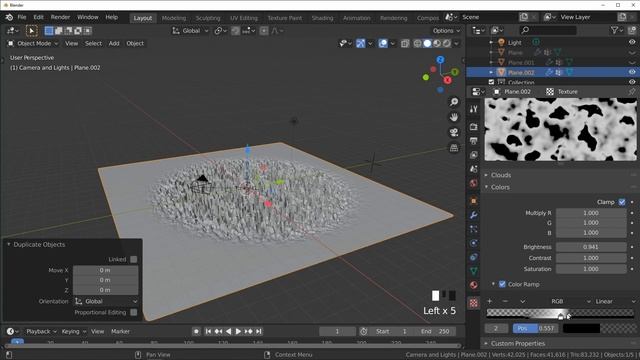Remove the active color ramp stop
This screenshot has height=360, width=640.
tap(505, 301)
